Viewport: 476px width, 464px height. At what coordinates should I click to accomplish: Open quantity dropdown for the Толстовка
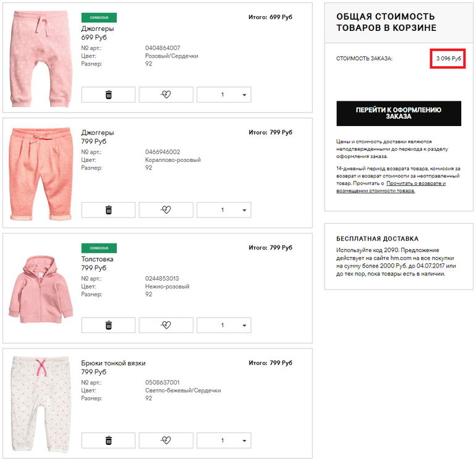pyautogui.click(x=224, y=325)
